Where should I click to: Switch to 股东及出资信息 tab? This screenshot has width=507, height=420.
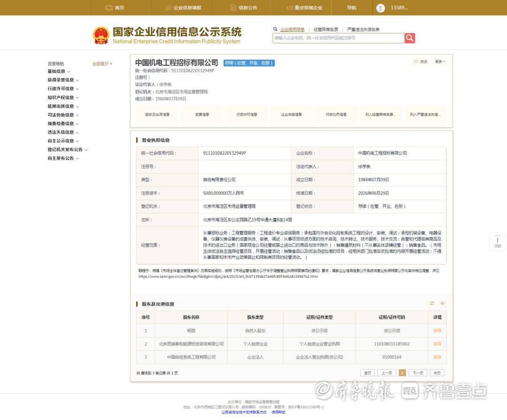(x=157, y=115)
